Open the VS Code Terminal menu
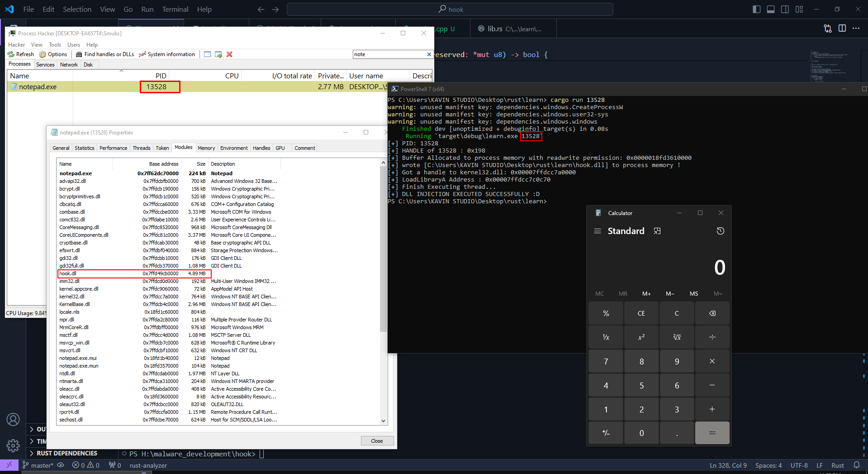 point(175,10)
